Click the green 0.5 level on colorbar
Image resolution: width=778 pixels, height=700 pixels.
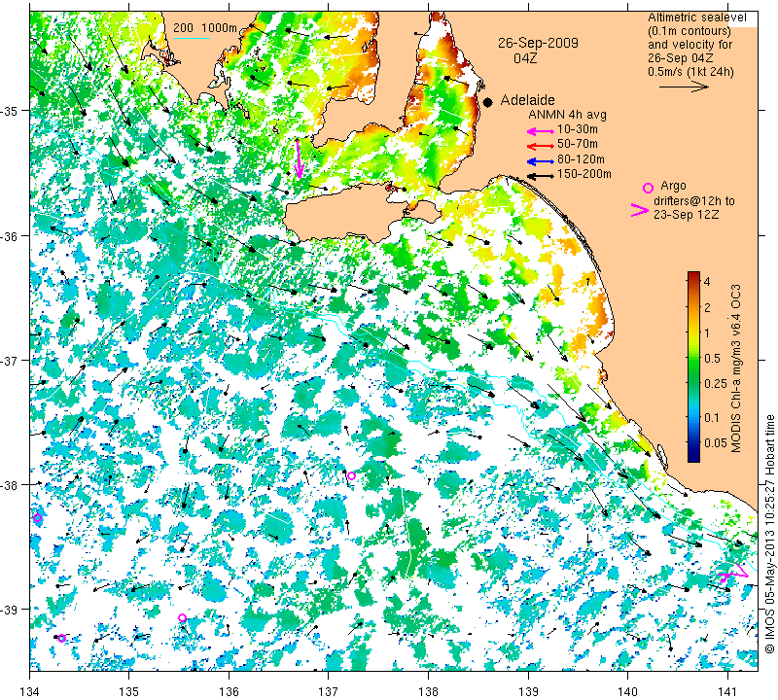[x=693, y=358]
